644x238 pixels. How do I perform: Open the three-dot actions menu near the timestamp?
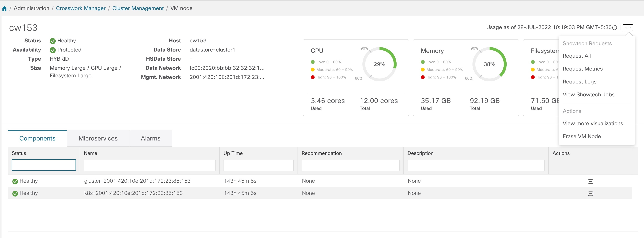point(628,28)
